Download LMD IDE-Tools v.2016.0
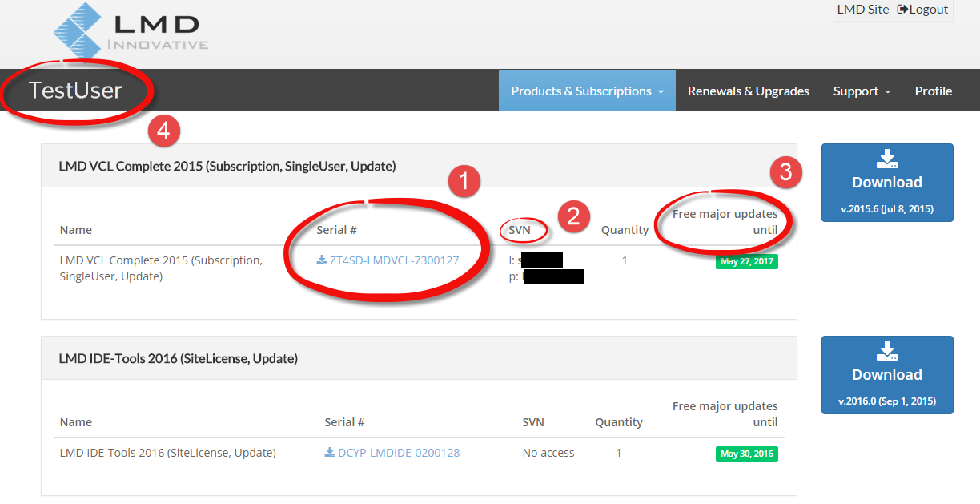Screen dimensions: 980x504 click(886, 375)
